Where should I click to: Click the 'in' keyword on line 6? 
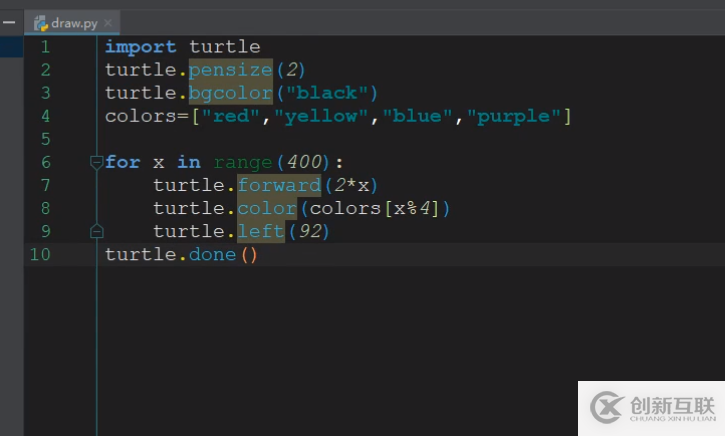click(x=189, y=162)
